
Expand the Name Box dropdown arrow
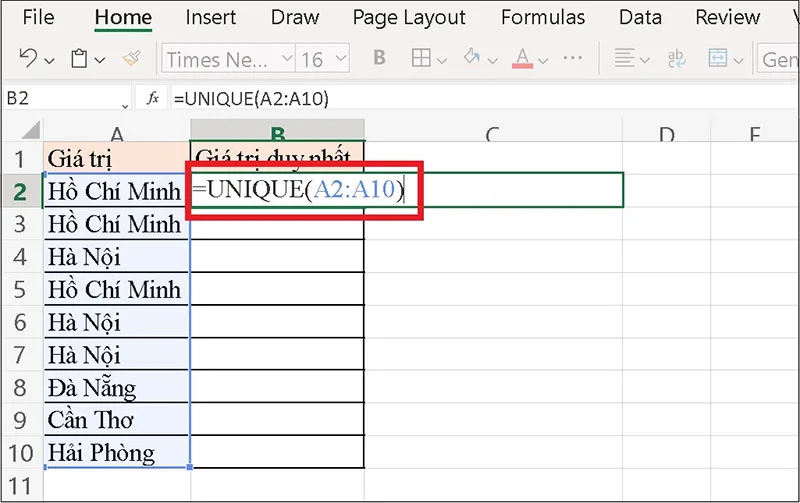pyautogui.click(x=125, y=105)
